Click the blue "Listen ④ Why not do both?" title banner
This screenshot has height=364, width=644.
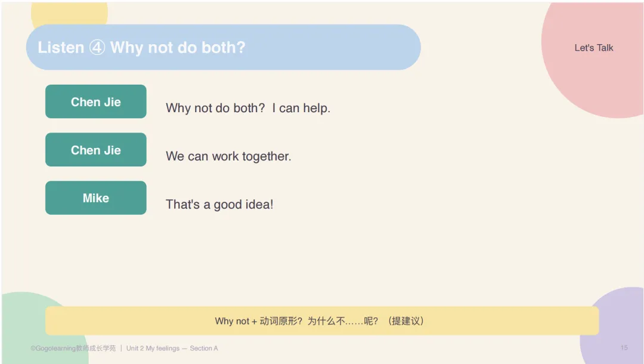tap(224, 47)
